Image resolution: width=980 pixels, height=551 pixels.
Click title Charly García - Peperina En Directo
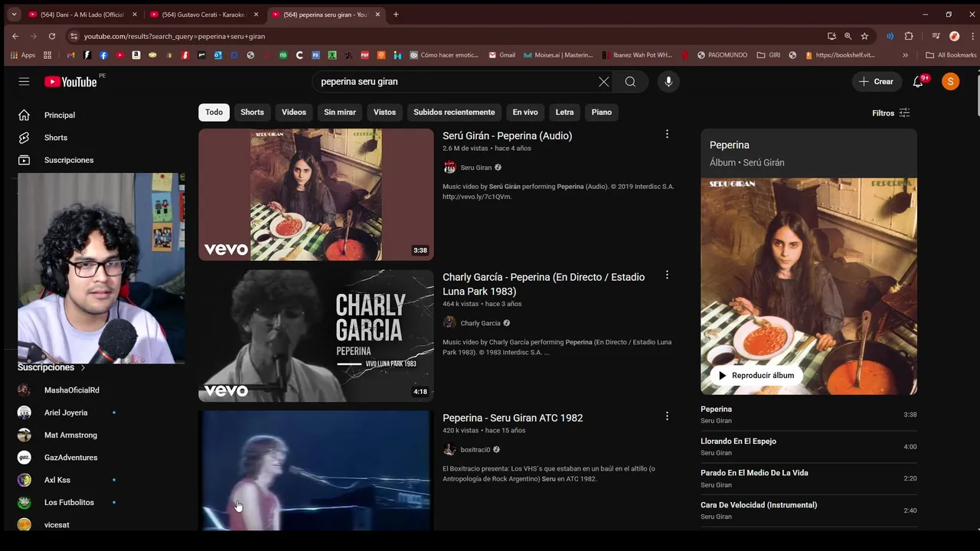tap(544, 284)
